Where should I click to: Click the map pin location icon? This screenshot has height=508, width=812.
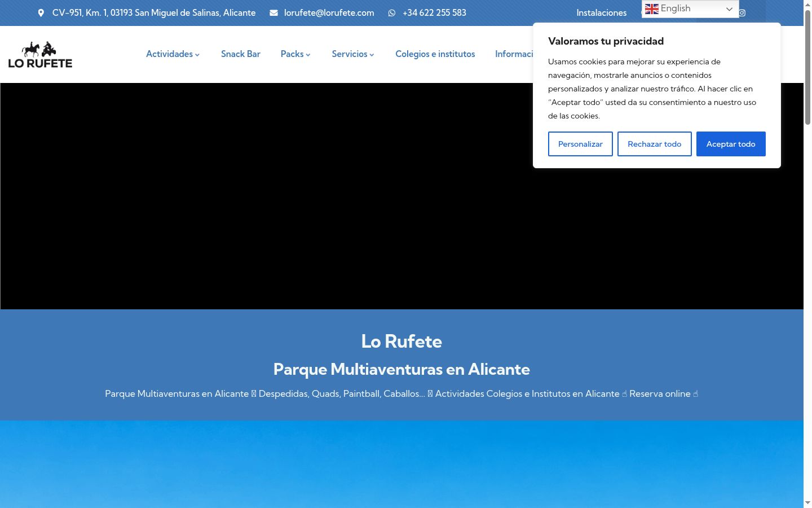point(41,13)
